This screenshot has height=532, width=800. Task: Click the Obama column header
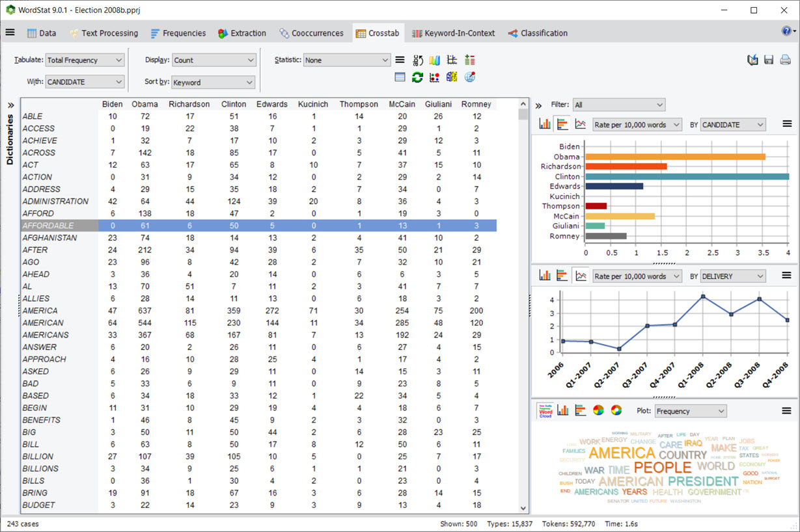145,104
